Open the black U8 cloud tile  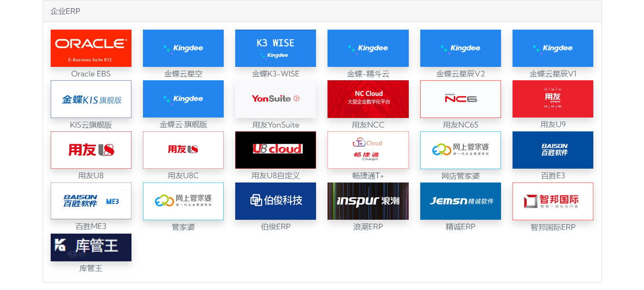click(x=275, y=150)
